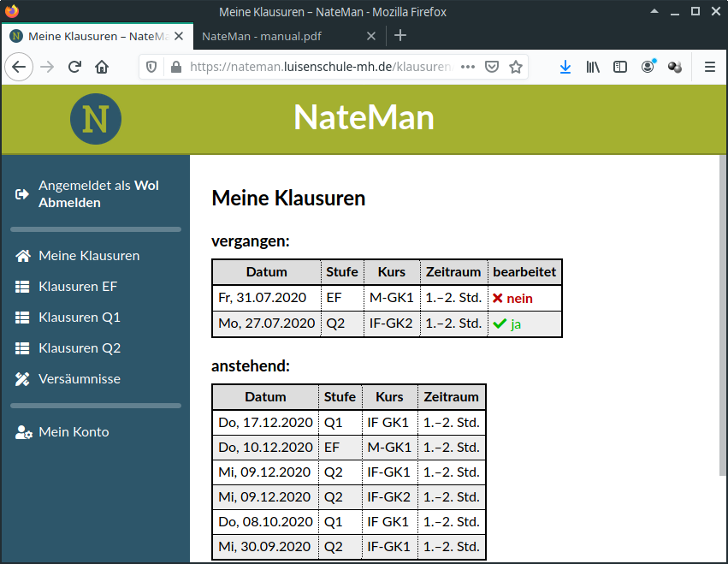Open page actions three-dot menu
The image size is (728, 564).
(x=468, y=67)
